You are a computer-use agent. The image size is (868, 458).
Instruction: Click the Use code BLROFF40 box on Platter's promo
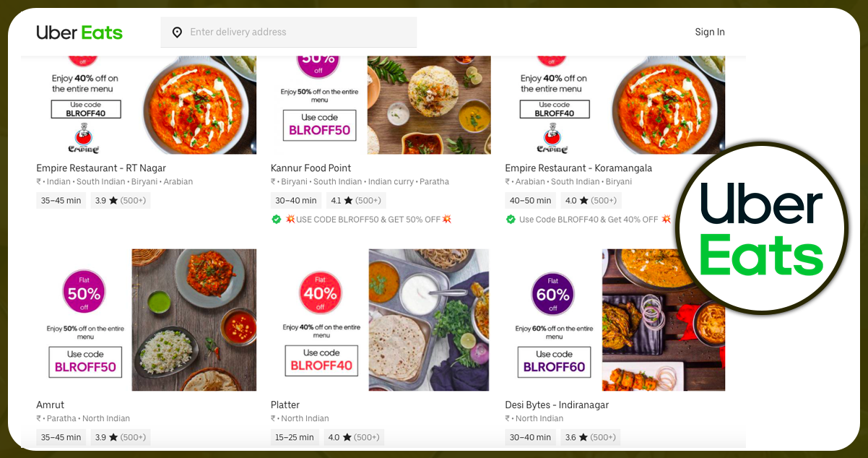tap(321, 358)
